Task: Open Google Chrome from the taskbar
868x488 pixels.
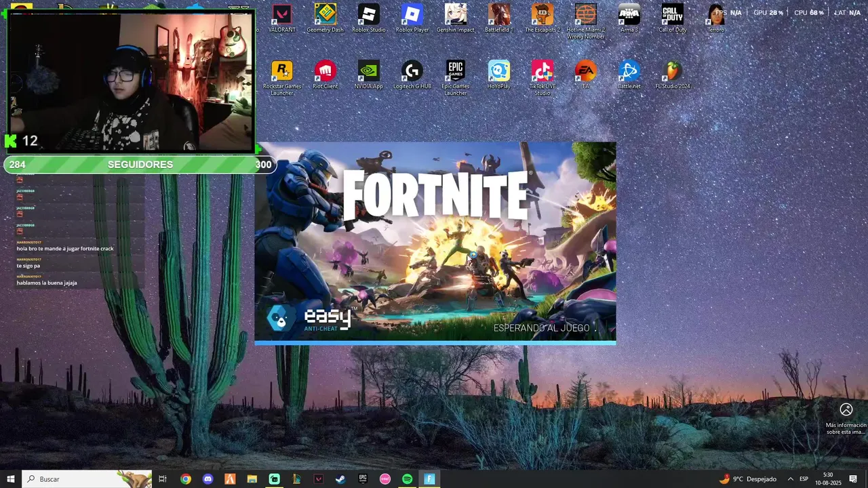Action: pos(186,479)
